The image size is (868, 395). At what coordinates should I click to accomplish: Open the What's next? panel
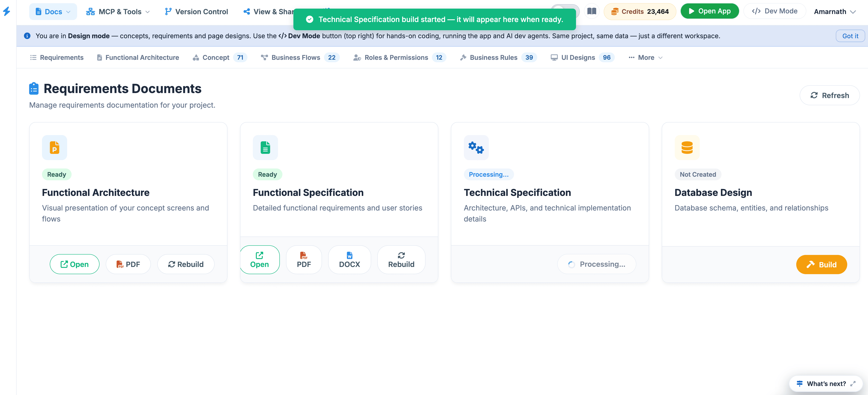[x=826, y=384]
